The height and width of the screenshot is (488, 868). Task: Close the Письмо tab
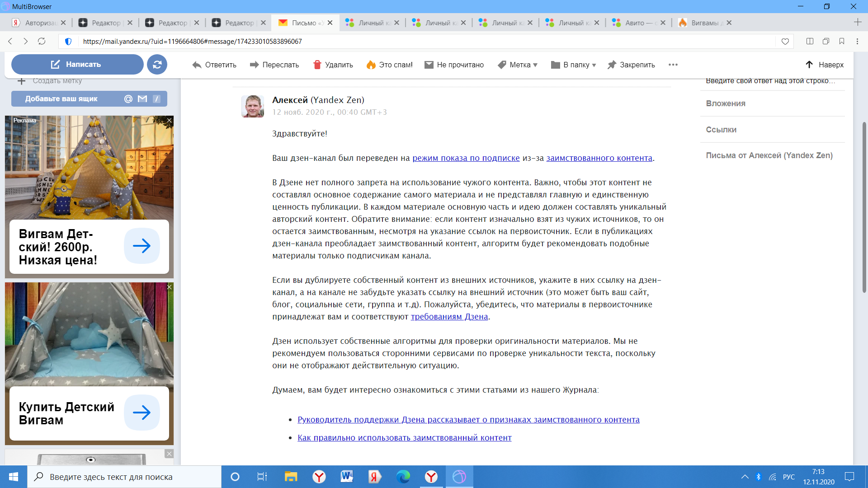point(330,23)
